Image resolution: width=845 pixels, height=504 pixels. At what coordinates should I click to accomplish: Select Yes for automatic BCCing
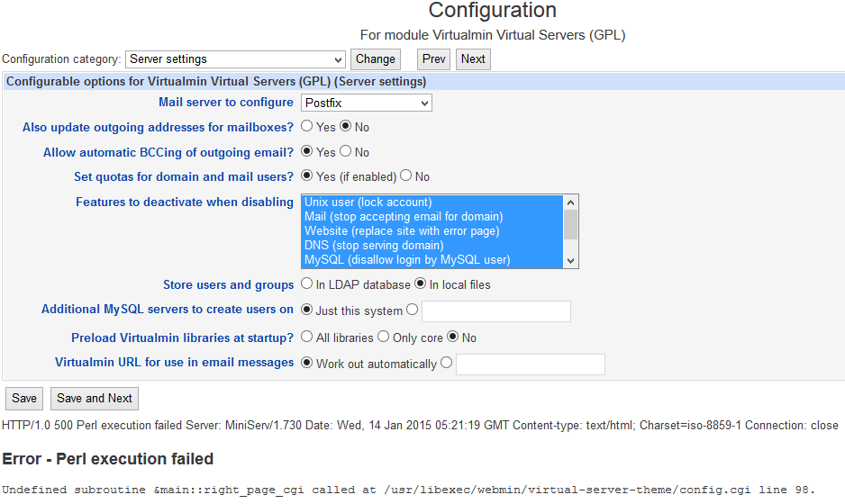(306, 151)
